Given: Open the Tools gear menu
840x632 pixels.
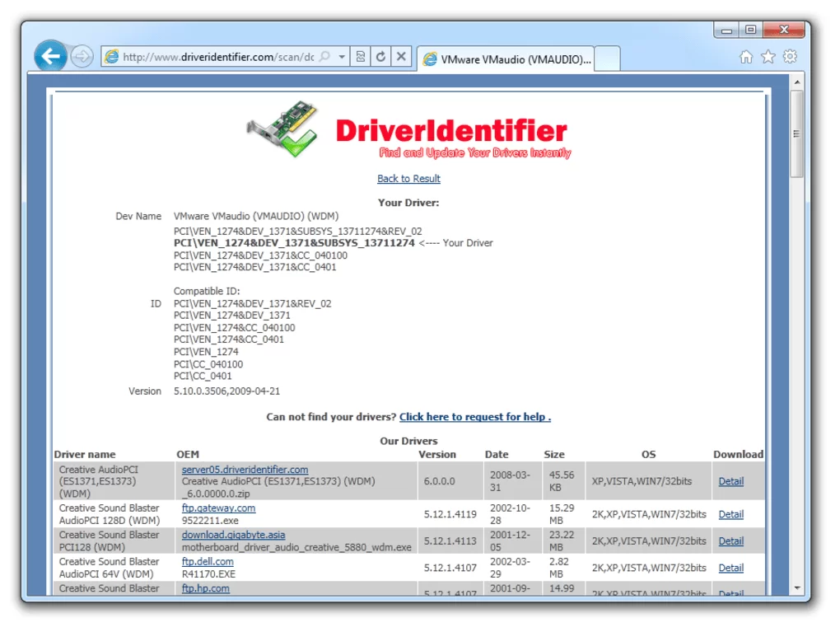Looking at the screenshot, I should click(790, 57).
